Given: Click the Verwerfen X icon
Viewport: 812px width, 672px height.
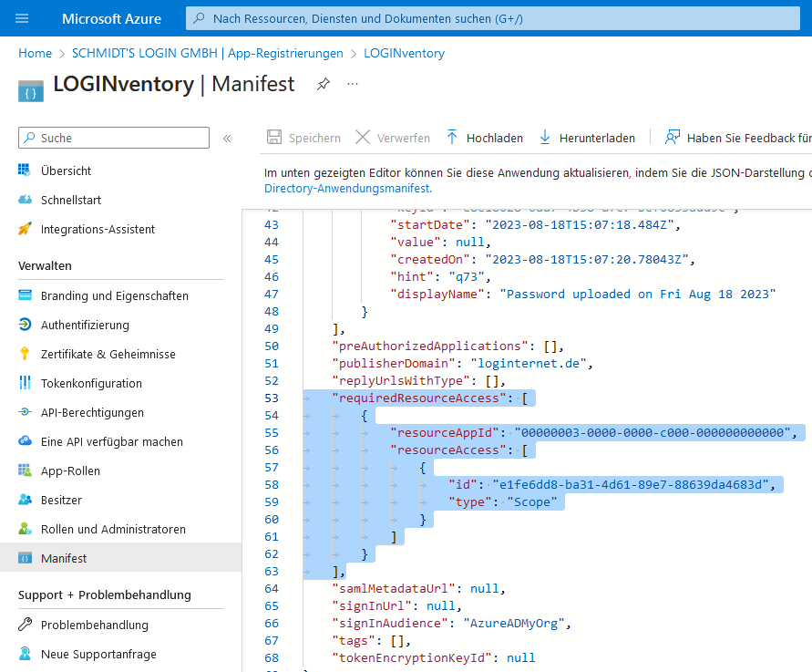Looking at the screenshot, I should 363,138.
